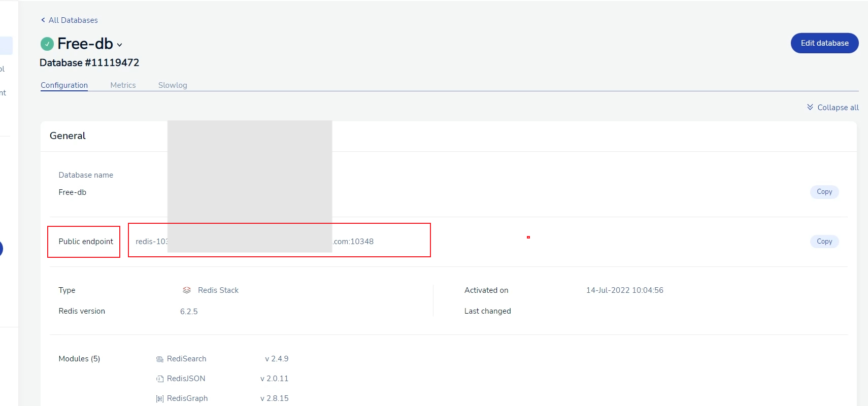
Task: Select the Database #11119472 heading text
Action: 89,63
